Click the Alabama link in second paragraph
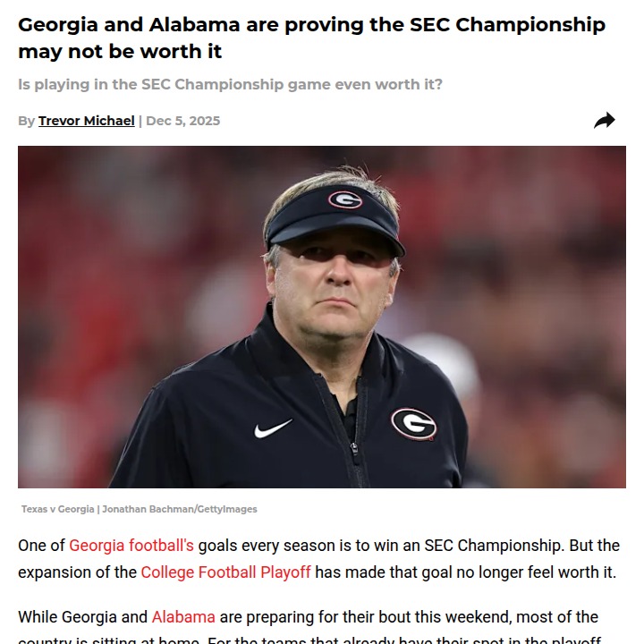Image resolution: width=644 pixels, height=644 pixels. (183, 617)
